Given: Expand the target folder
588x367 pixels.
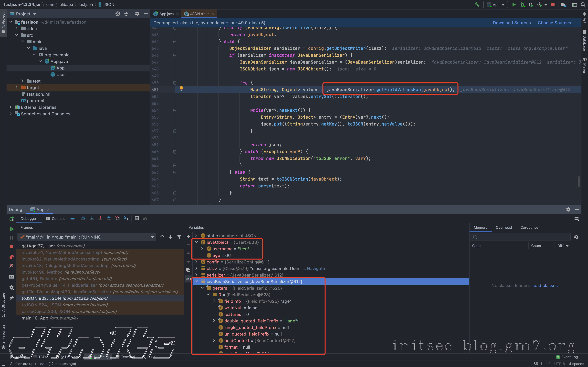Looking at the screenshot, I should [x=17, y=87].
